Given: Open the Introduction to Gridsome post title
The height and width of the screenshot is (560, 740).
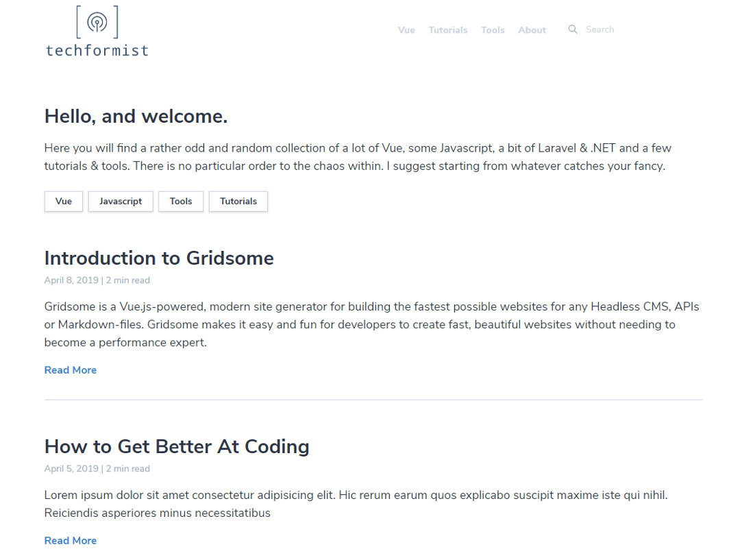Looking at the screenshot, I should (159, 258).
